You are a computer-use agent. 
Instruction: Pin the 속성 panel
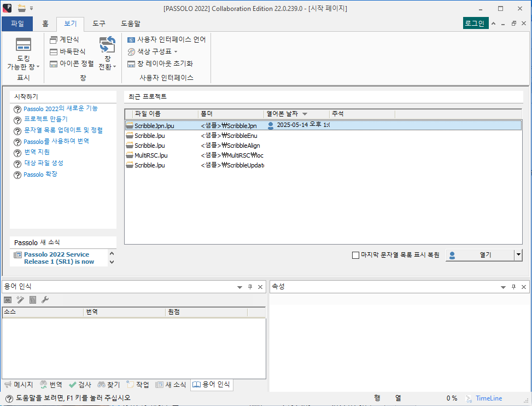[513, 287]
